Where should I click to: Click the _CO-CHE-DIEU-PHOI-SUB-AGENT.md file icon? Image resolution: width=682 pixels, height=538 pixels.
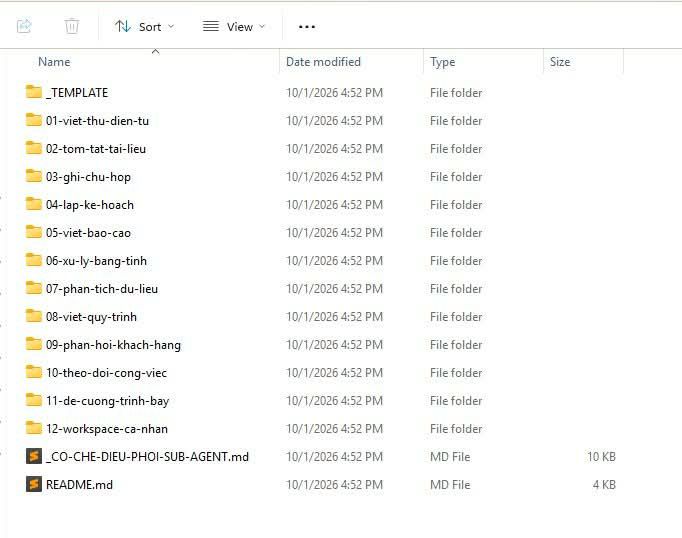(x=34, y=456)
